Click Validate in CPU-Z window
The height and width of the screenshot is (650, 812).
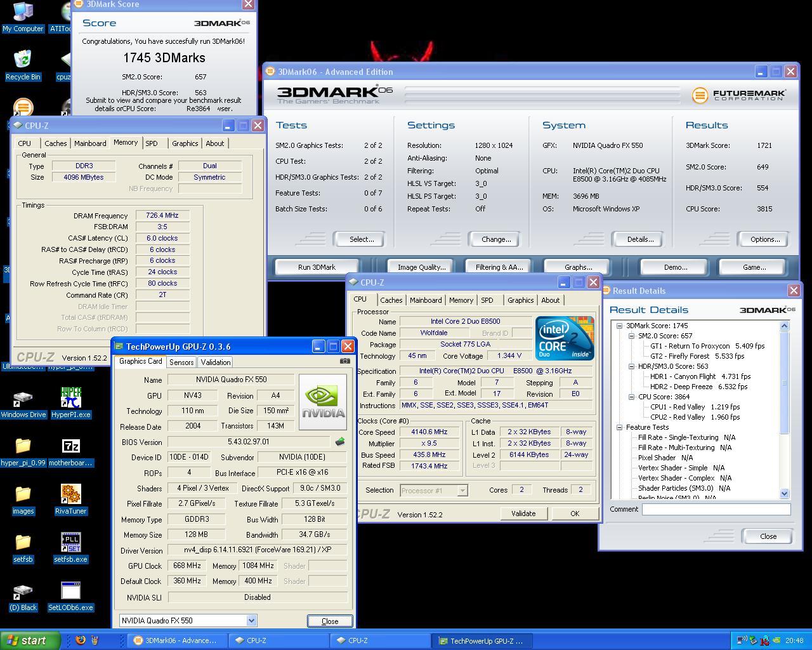click(x=523, y=514)
